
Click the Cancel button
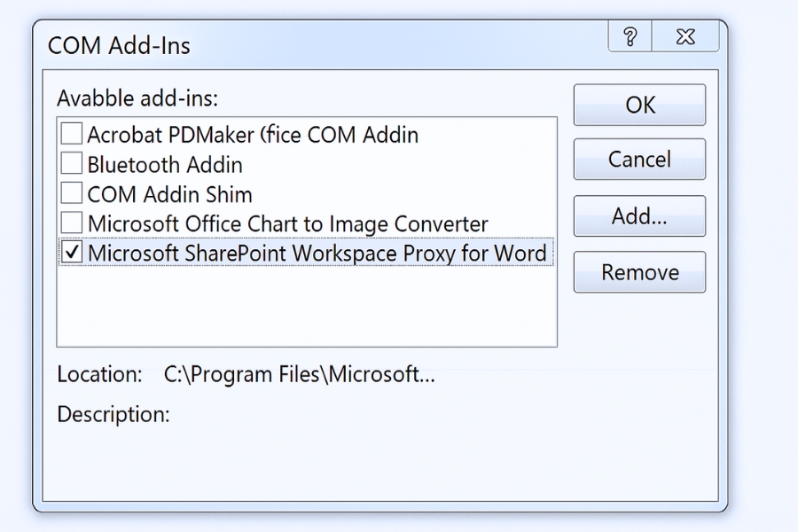point(639,160)
